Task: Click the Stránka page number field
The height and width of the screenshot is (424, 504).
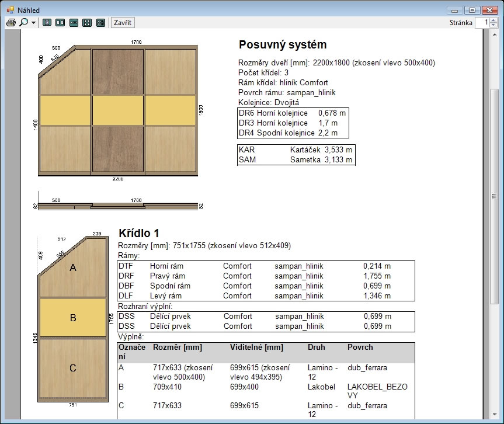Action: click(x=482, y=23)
